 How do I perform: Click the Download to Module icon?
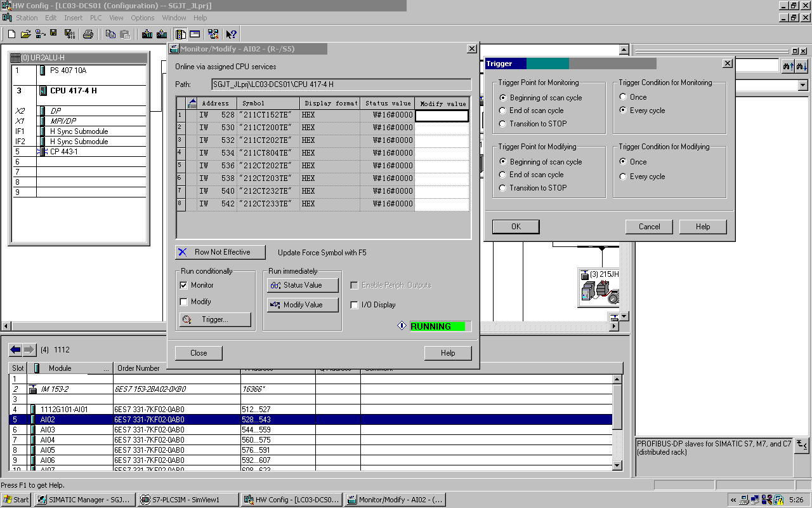[x=147, y=34]
